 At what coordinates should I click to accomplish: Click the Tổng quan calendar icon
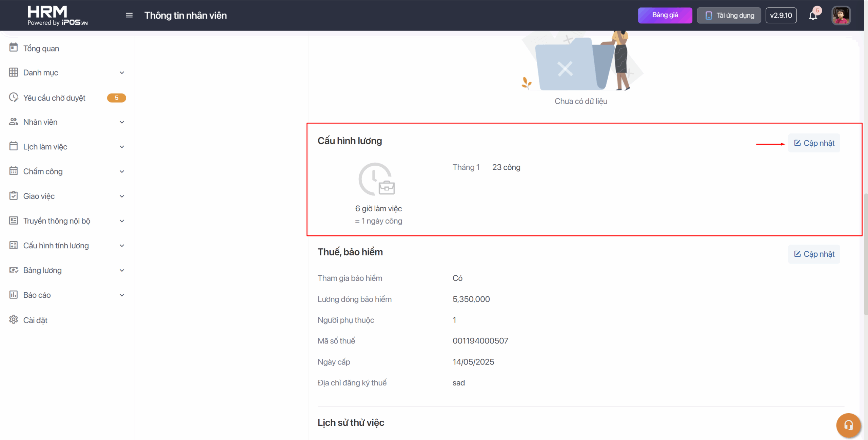14,48
